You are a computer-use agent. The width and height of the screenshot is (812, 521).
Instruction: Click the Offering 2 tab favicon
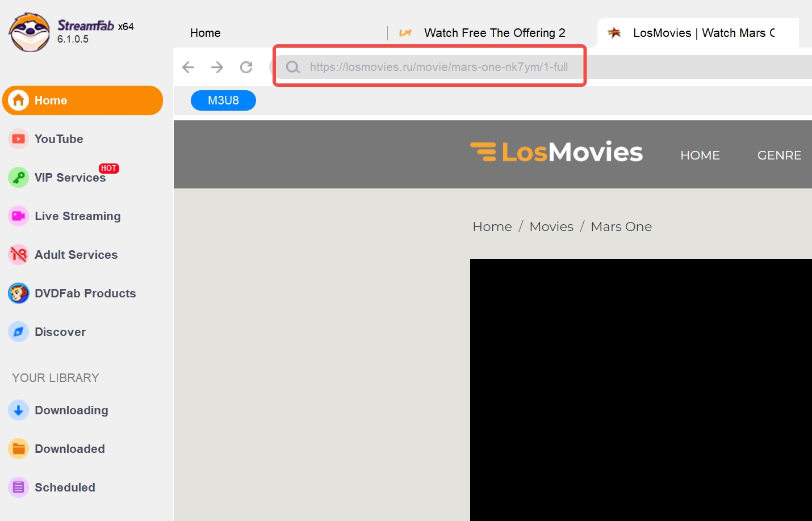coord(405,33)
